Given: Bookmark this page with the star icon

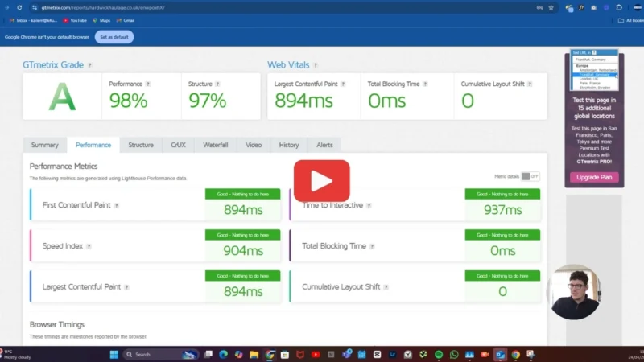Looking at the screenshot, I should [551, 7].
